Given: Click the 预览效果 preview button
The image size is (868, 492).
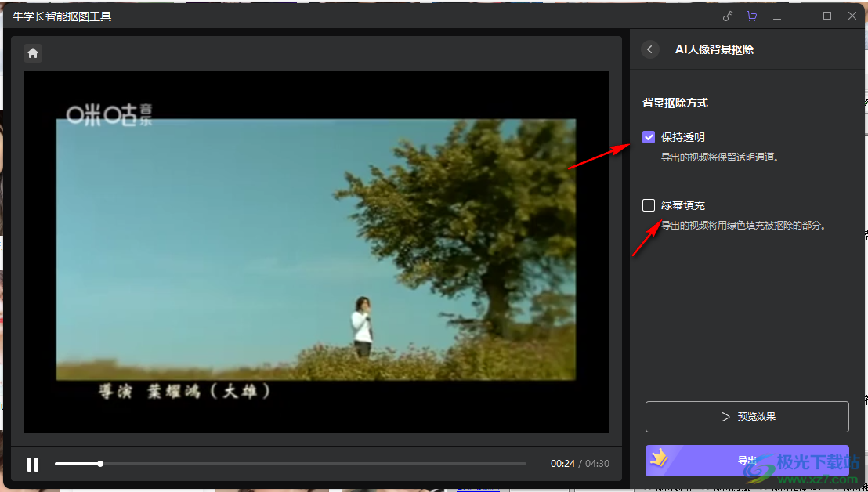Looking at the screenshot, I should 747,416.
